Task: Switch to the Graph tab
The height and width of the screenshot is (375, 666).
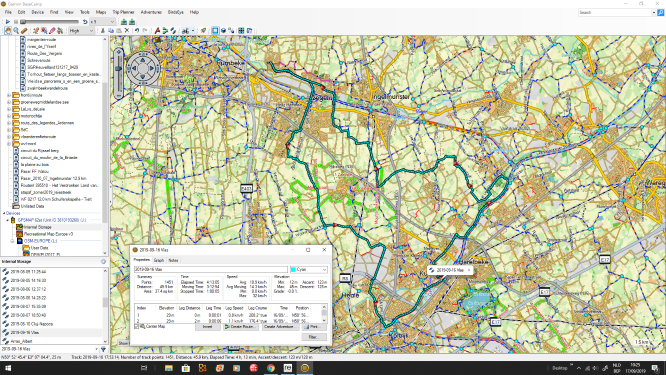Action: click(159, 260)
